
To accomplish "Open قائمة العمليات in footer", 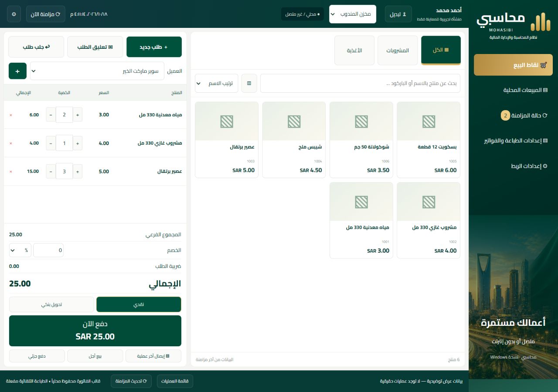I will coord(175,381).
